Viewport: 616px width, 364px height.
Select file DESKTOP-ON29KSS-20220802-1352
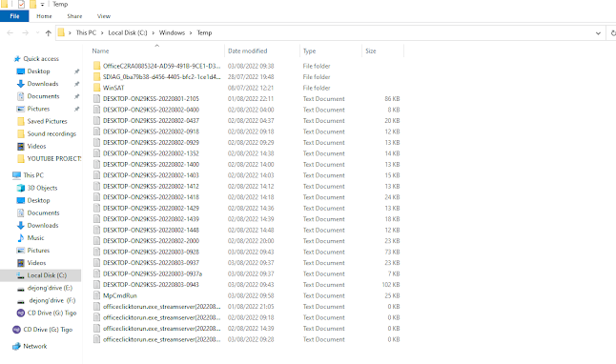point(151,153)
